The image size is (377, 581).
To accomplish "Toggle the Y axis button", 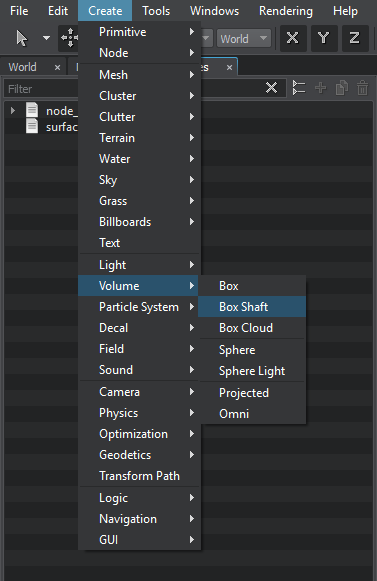I will pyautogui.click(x=324, y=38).
